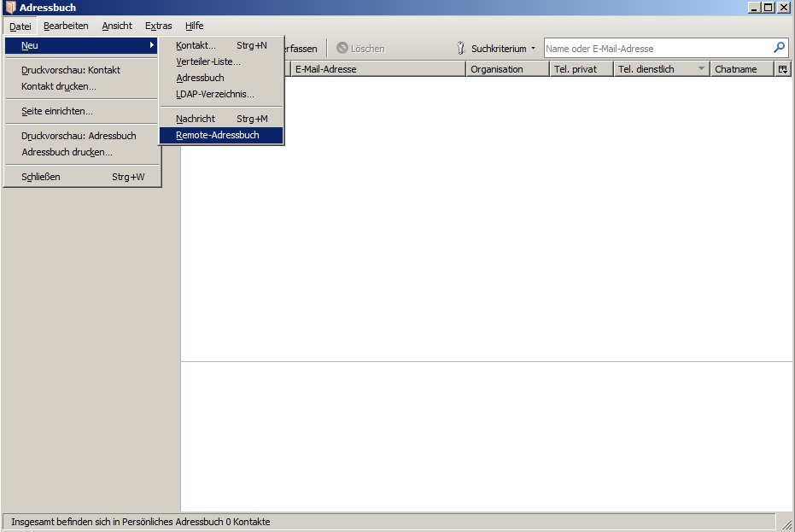Choose Schließen menu item
Screen dimensions: 795x532
coord(81,177)
